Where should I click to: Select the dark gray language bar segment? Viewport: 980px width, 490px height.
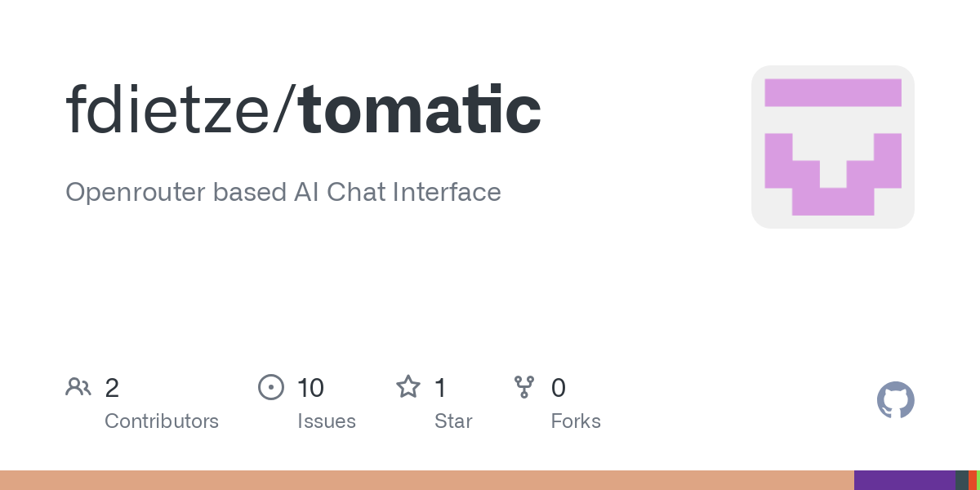coord(962,480)
